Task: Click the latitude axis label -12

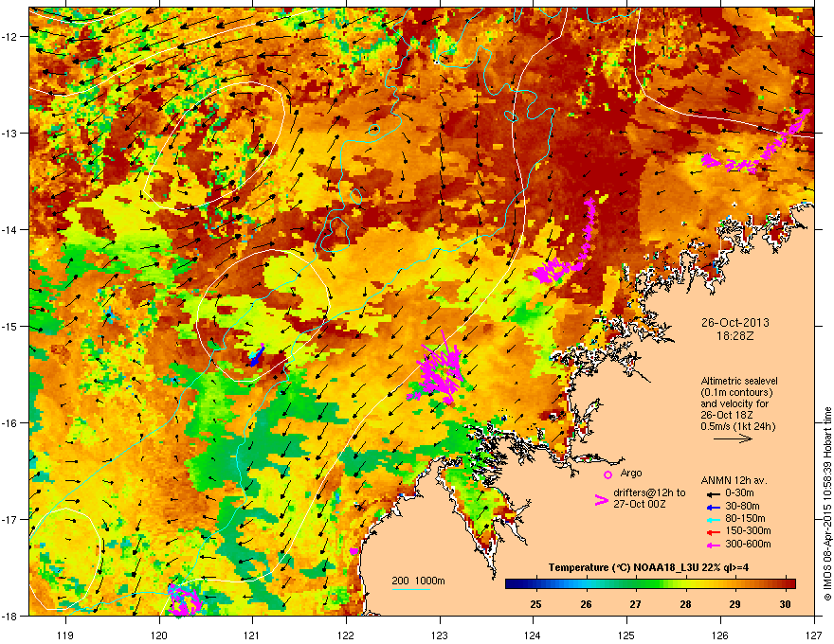Action: pyautogui.click(x=11, y=37)
